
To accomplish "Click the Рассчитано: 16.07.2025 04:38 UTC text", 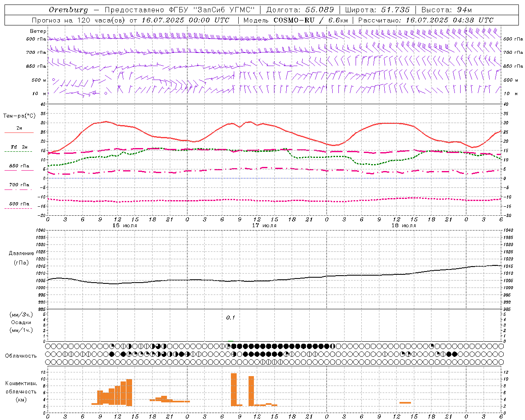I will click(426, 20).
